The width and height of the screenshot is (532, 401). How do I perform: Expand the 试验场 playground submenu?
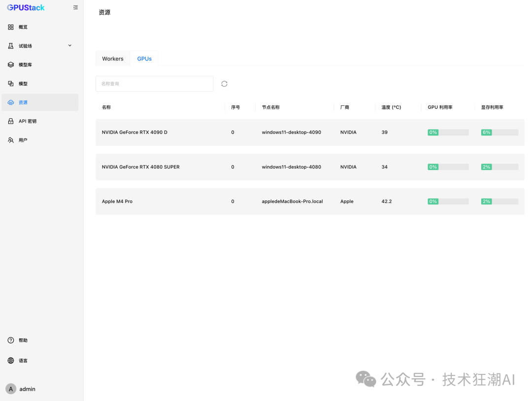(x=69, y=46)
